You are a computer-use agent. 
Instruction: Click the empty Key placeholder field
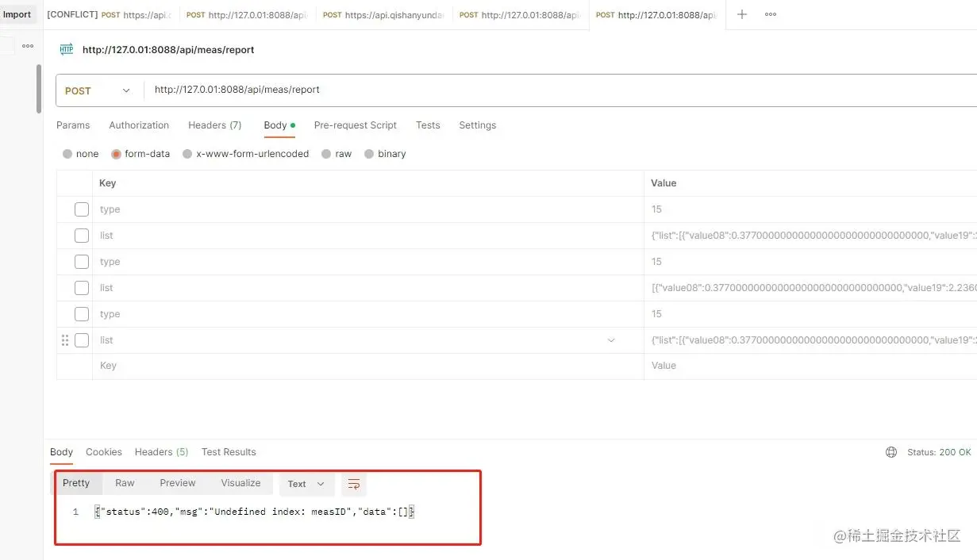point(367,366)
